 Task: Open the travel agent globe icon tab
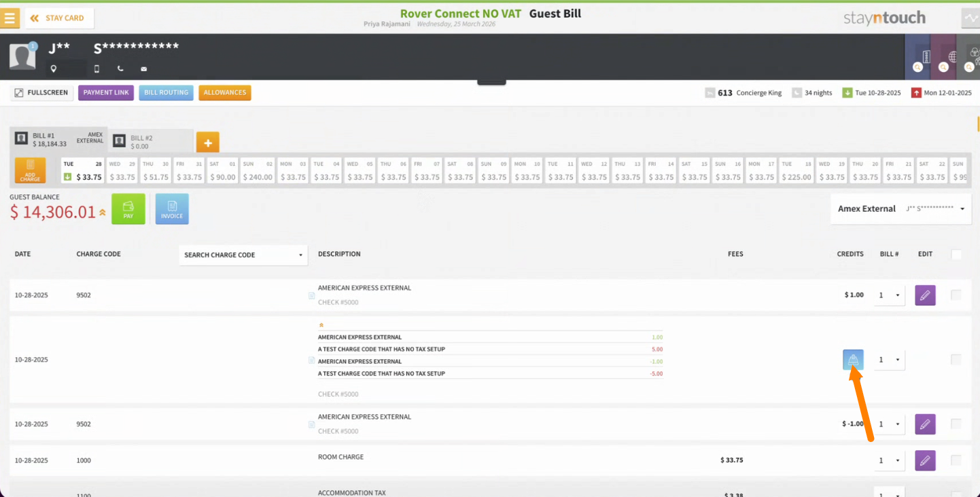pyautogui.click(x=945, y=57)
